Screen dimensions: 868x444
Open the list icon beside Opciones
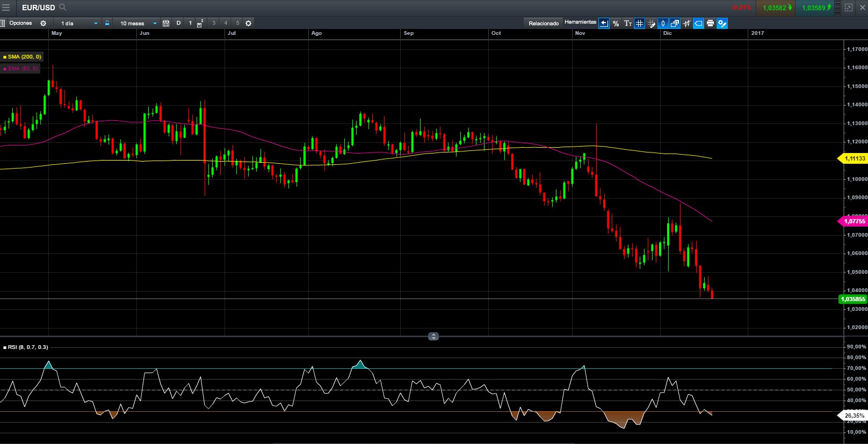click(3, 23)
